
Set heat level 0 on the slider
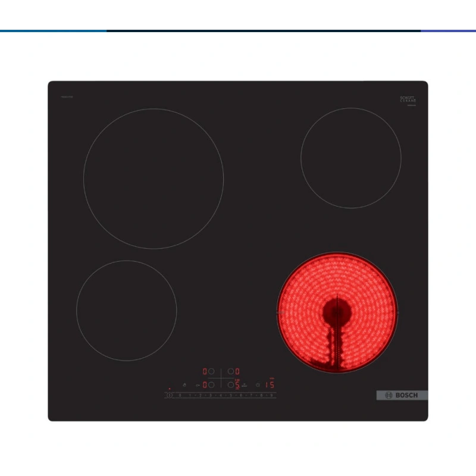pos(180,395)
